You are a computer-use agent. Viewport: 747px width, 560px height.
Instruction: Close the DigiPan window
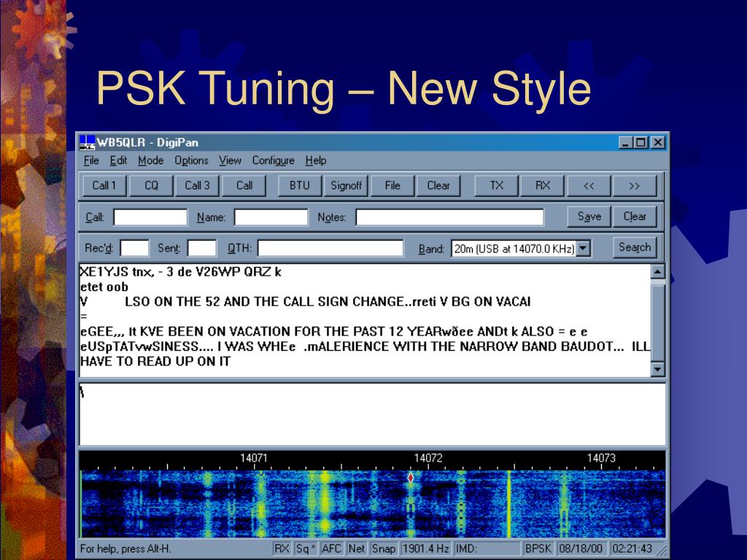tap(658, 142)
